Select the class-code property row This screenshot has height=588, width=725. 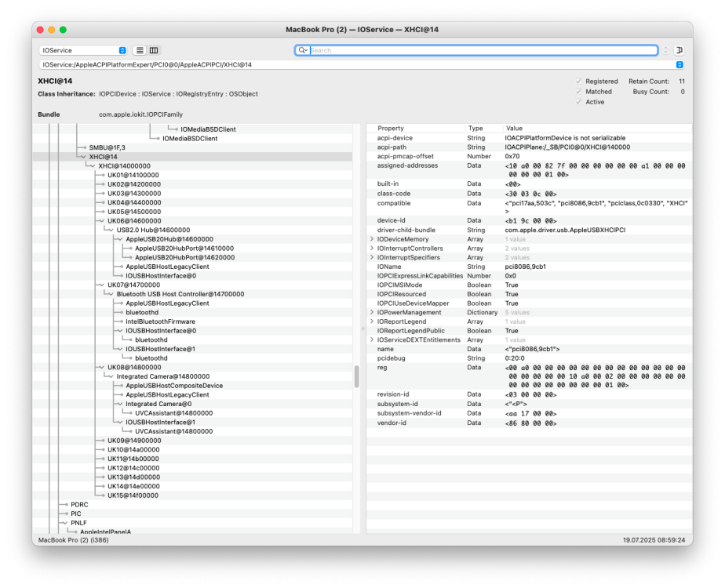pyautogui.click(x=530, y=194)
